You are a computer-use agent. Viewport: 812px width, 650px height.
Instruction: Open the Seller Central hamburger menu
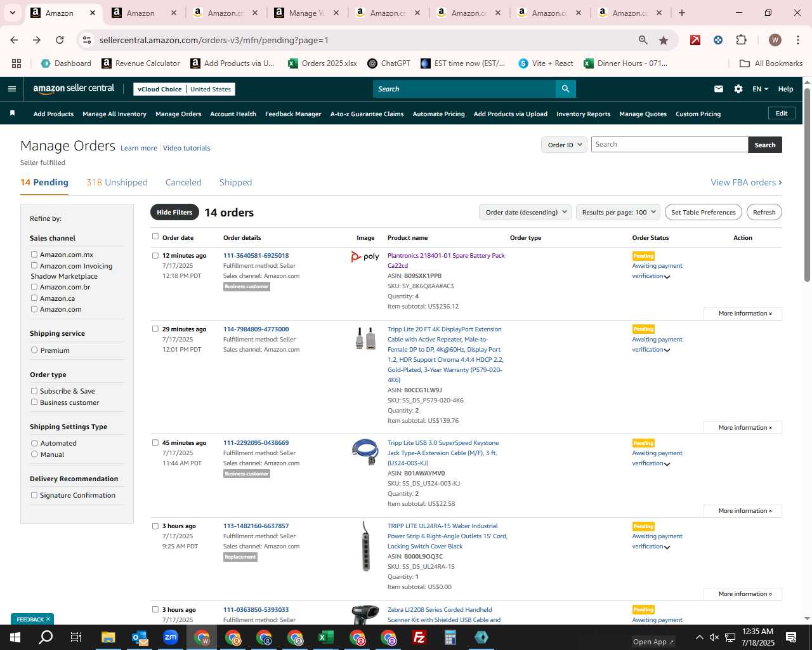tap(11, 89)
